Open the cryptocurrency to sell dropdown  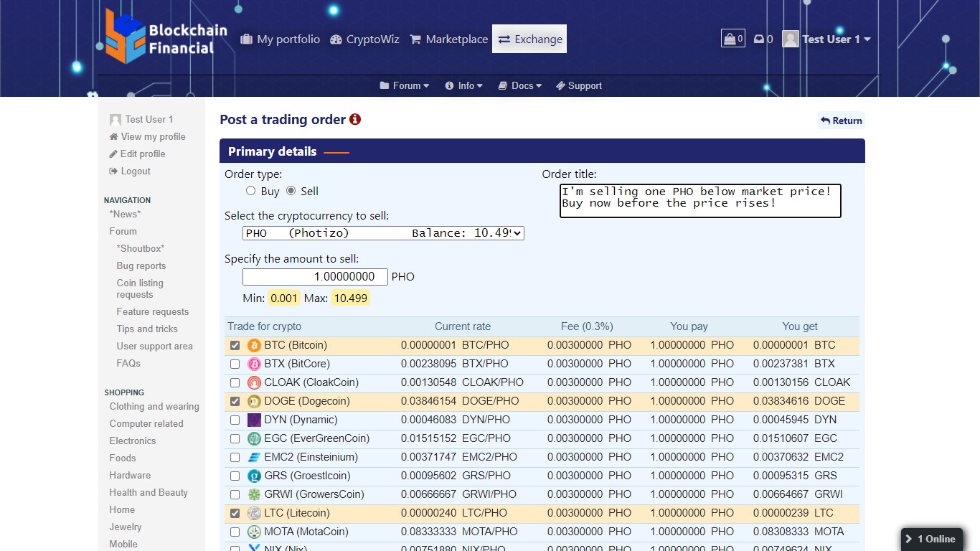pyautogui.click(x=383, y=233)
